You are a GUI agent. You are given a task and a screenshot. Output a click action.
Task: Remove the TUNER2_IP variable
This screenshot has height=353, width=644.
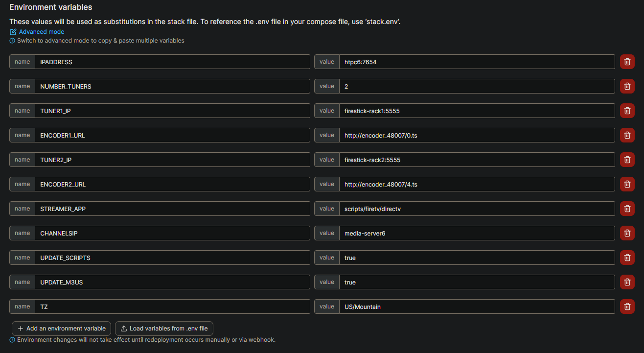pos(627,160)
